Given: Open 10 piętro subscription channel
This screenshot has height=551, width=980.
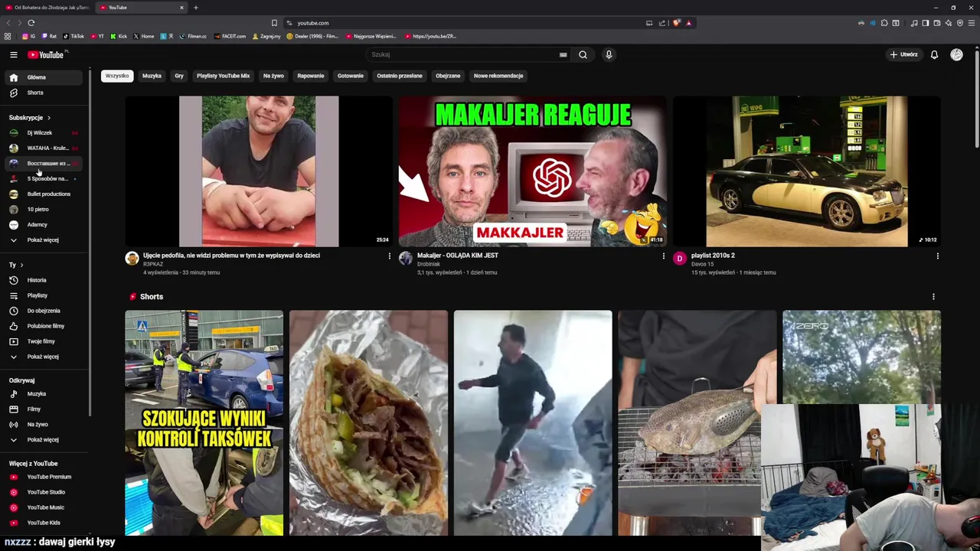Looking at the screenshot, I should pyautogui.click(x=44, y=209).
